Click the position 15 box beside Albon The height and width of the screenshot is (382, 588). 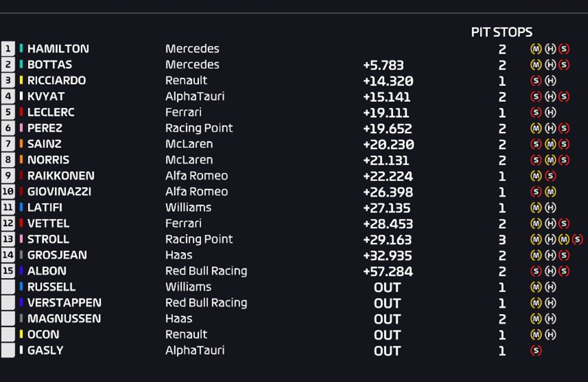pos(8,271)
